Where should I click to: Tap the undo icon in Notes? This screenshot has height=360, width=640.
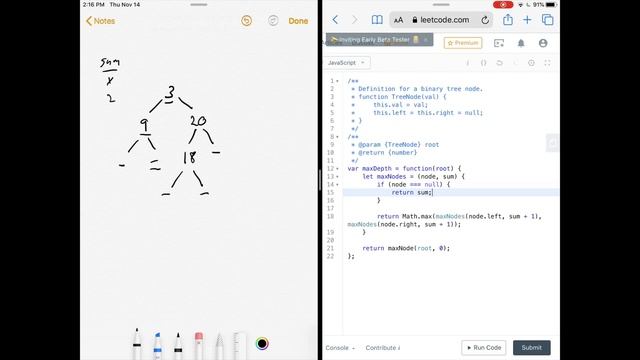coord(247,21)
